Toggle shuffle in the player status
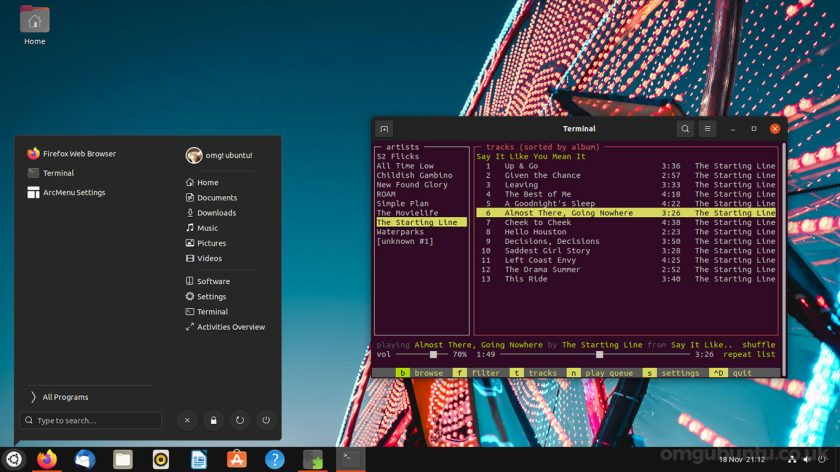This screenshot has width=840, height=472. pyautogui.click(x=759, y=345)
